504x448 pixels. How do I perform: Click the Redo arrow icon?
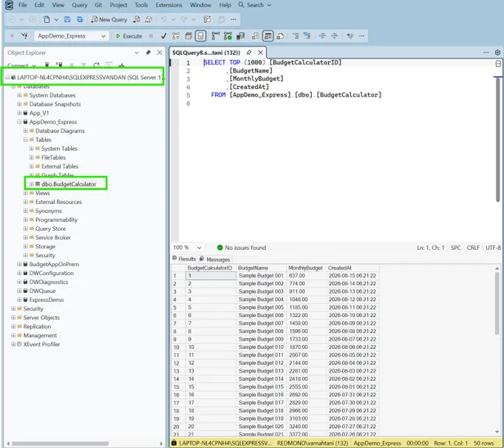[x=184, y=19]
